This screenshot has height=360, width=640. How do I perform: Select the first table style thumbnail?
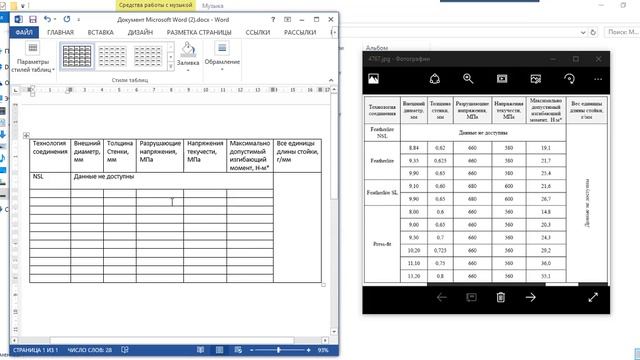77,56
